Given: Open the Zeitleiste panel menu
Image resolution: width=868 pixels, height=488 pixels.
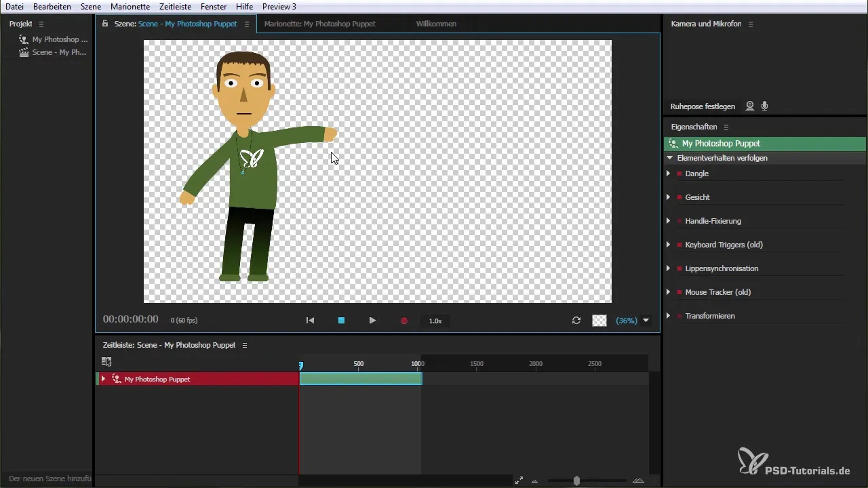Looking at the screenshot, I should [245, 345].
